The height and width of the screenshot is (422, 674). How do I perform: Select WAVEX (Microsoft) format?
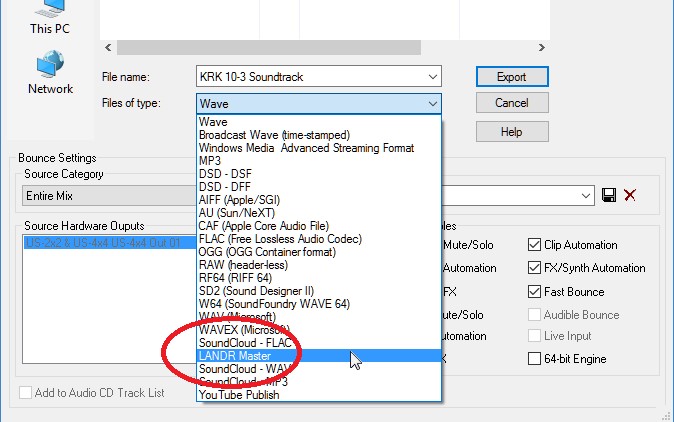tap(319, 330)
